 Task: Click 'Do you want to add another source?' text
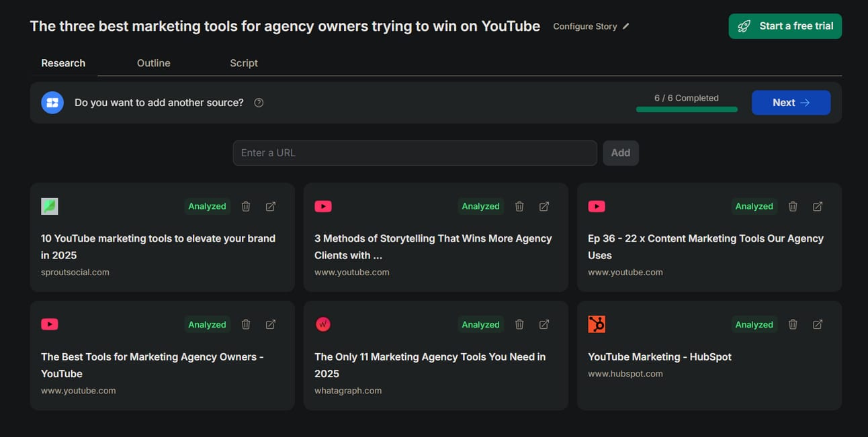click(x=159, y=103)
